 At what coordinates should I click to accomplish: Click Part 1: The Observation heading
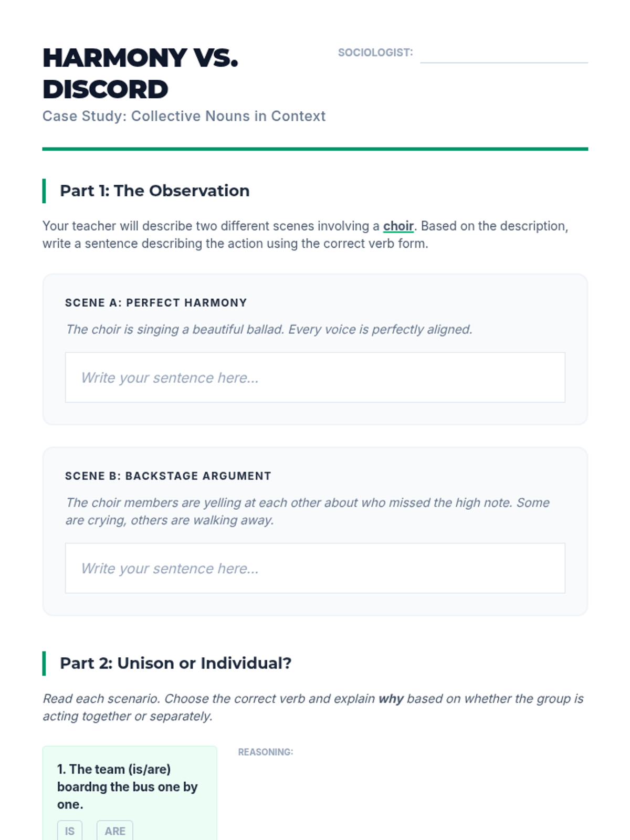click(154, 191)
